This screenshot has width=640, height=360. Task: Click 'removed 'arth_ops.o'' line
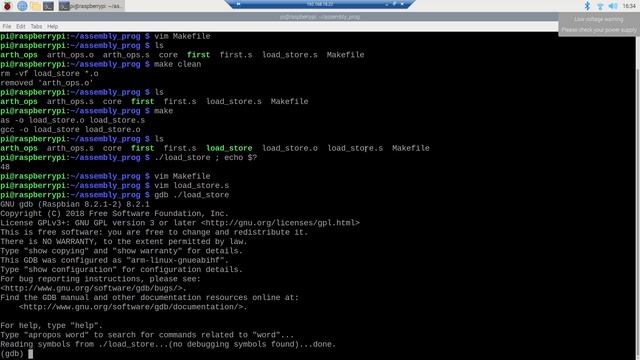click(47, 83)
